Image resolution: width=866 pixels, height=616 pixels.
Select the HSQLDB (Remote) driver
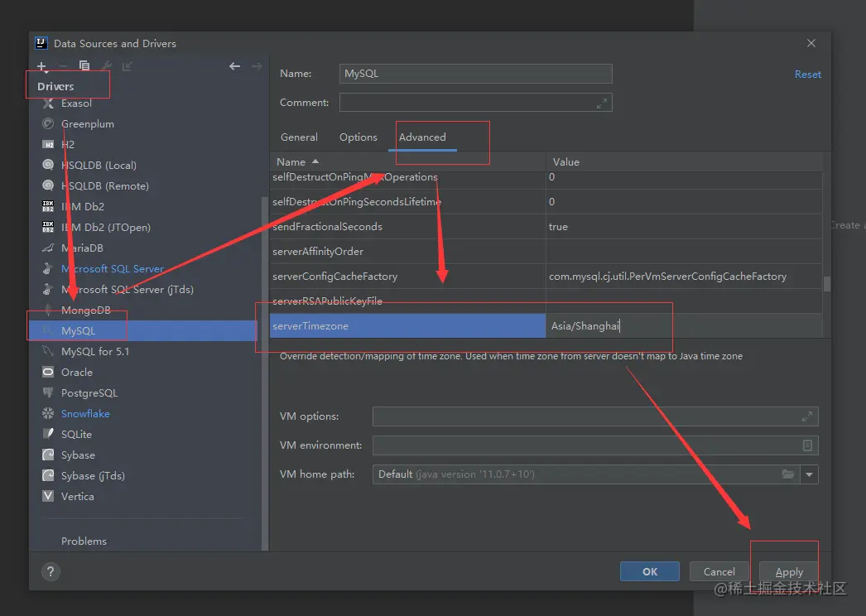tap(105, 185)
